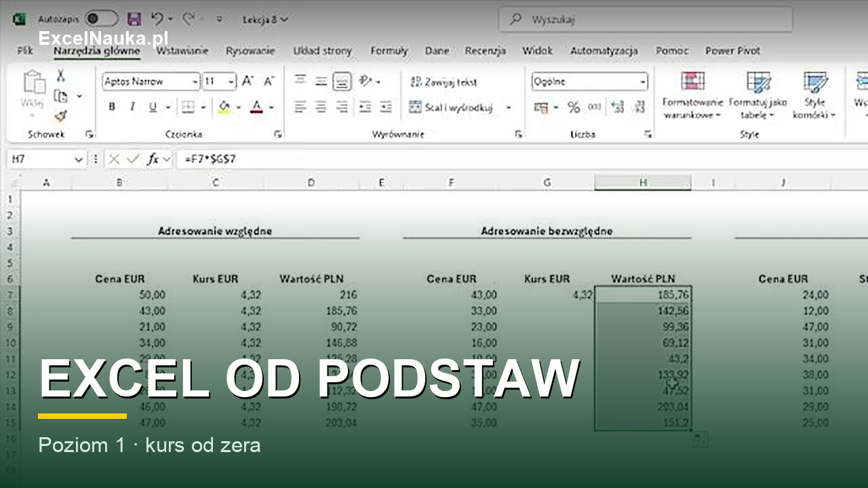Toggle italic formatting
Viewport: 868px width, 488px height.
tap(132, 107)
